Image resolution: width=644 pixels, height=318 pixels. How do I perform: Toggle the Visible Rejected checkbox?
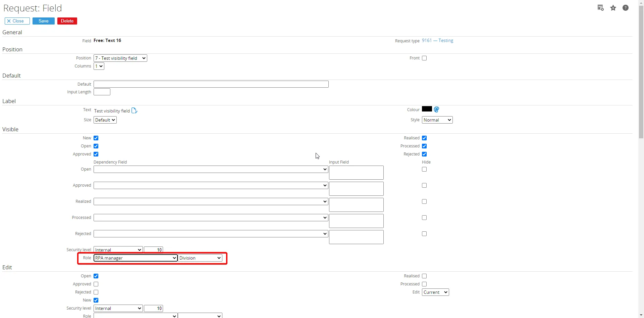(x=424, y=154)
